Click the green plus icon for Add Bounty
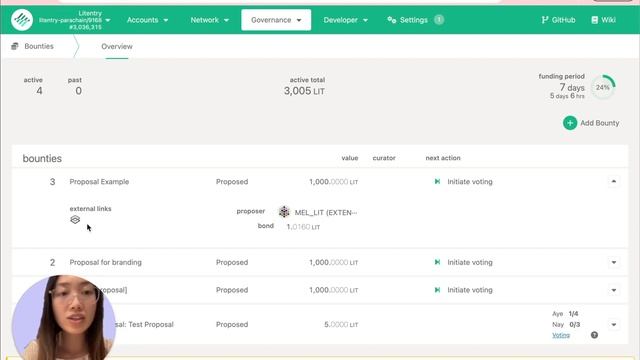This screenshot has width=640, height=360. tap(570, 123)
